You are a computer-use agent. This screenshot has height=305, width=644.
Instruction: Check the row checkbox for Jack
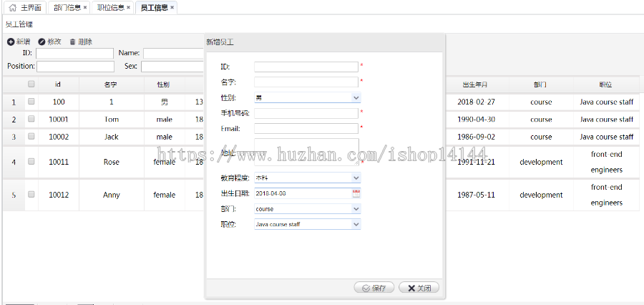pos(31,137)
